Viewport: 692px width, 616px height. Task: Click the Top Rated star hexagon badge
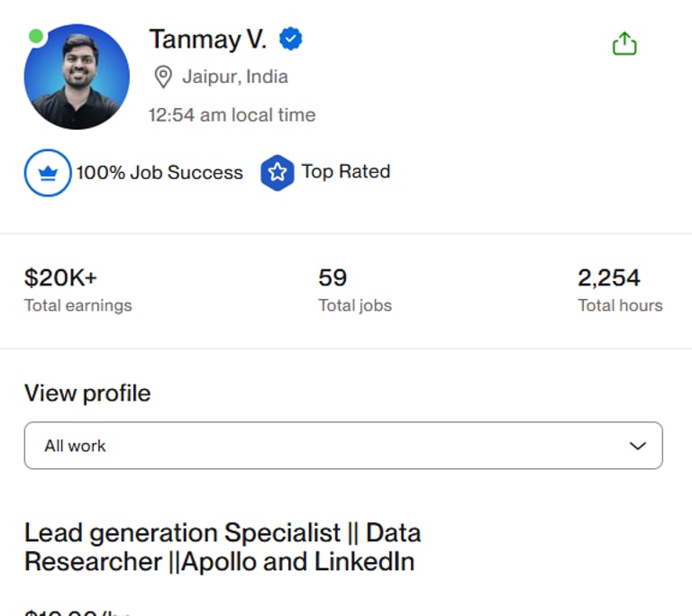278,173
